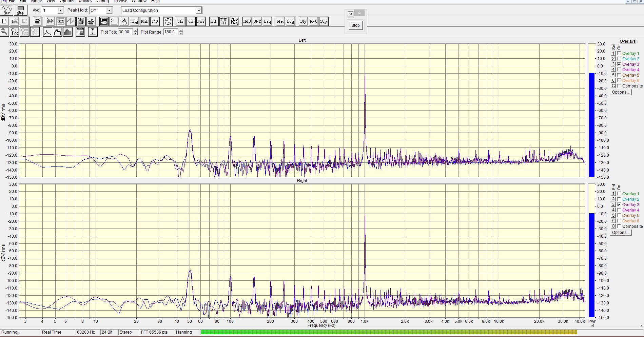Click the printer icon in toolbar
The height and width of the screenshot is (337, 644).
[37, 21]
